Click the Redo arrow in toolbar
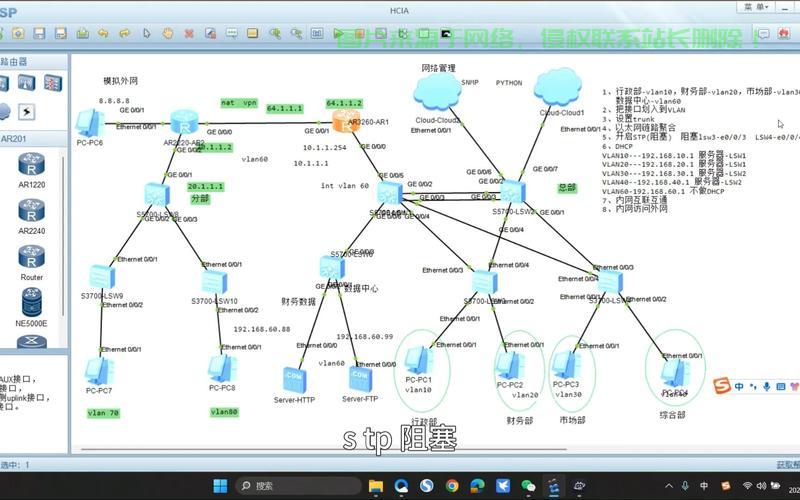The image size is (800, 500). [x=124, y=34]
